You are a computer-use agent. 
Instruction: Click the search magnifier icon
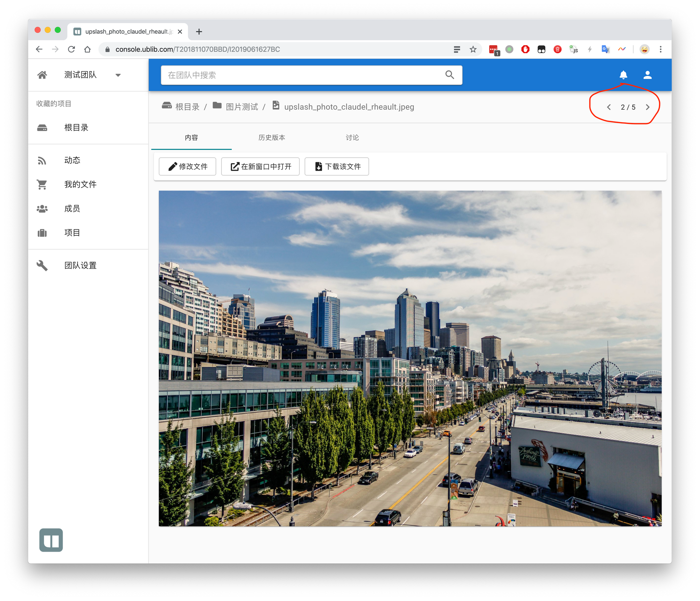(x=450, y=75)
